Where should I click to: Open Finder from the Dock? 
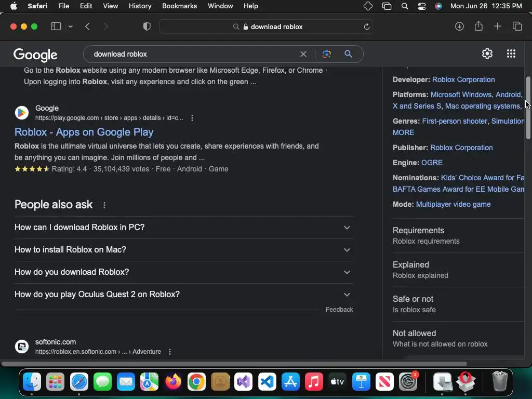coord(32,382)
